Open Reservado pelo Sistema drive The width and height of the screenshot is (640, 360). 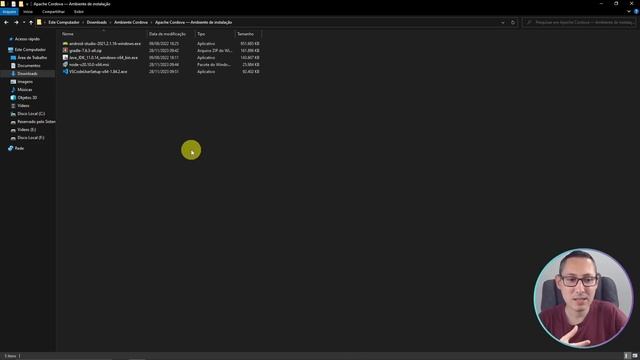coord(36,122)
